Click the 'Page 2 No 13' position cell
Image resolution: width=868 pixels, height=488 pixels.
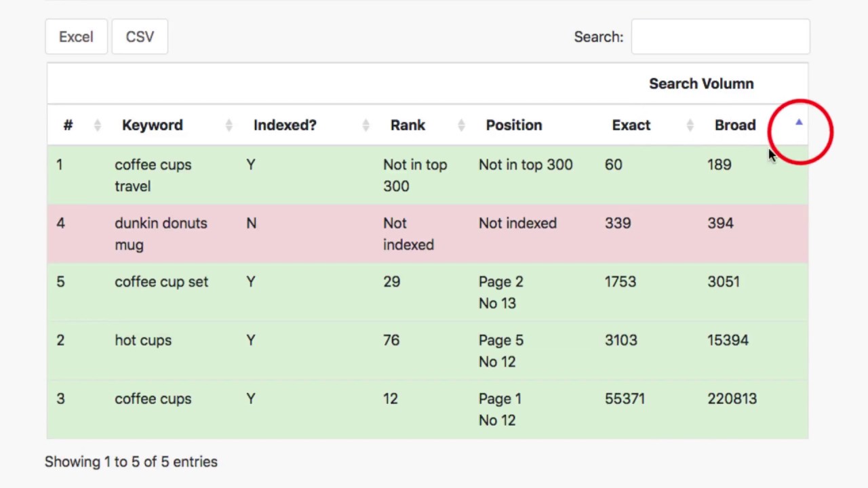[501, 293]
